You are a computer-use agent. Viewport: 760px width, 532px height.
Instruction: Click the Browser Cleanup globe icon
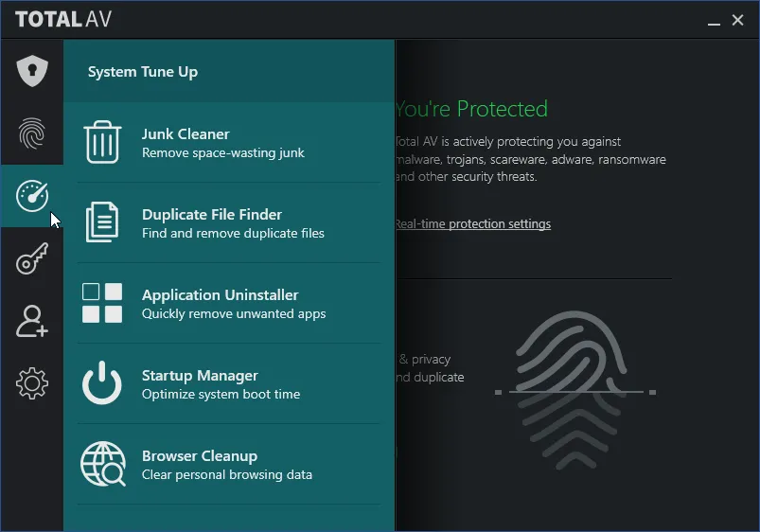(103, 464)
